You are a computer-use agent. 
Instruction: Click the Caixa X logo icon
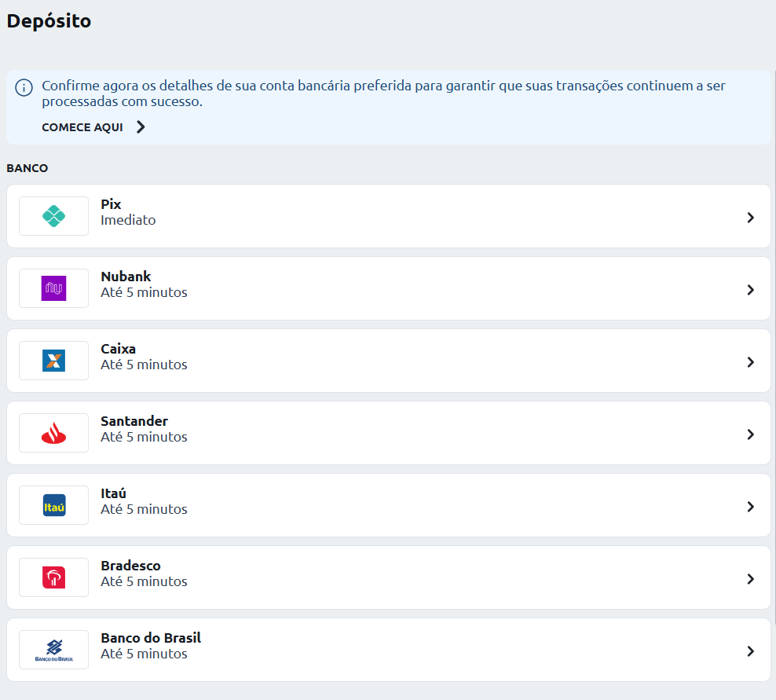tap(54, 361)
